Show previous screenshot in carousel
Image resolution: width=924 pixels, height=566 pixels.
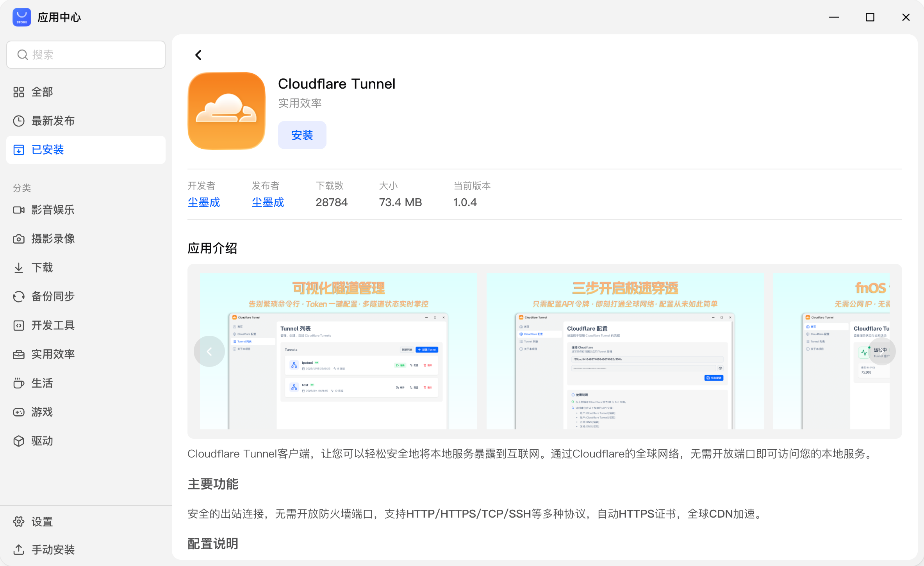(209, 351)
